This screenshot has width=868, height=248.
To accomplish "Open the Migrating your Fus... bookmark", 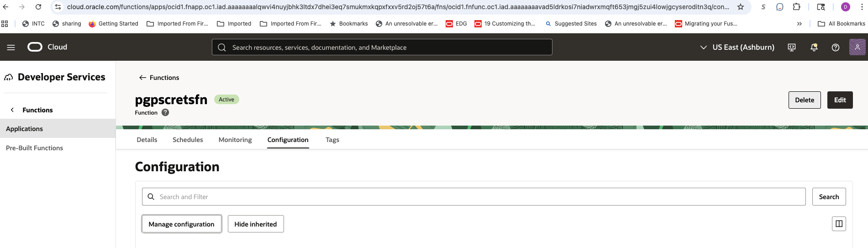I will (706, 24).
